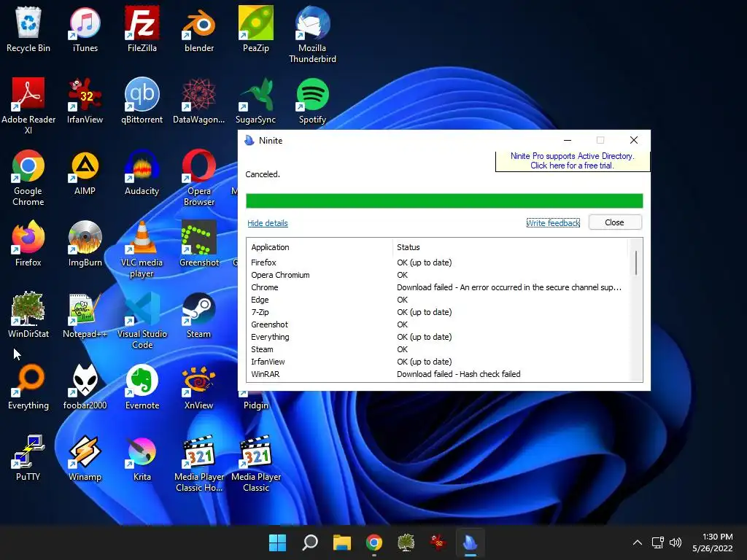
Task: Select the AIMP desktop shortcut
Action: click(85, 172)
